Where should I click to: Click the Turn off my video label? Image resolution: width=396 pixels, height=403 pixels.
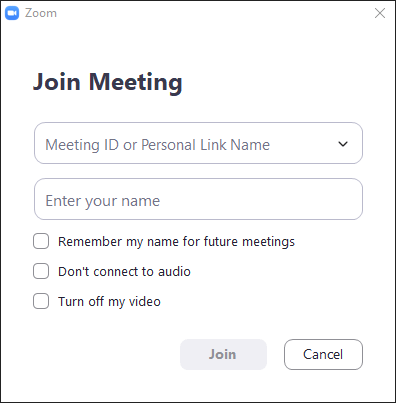point(109,302)
